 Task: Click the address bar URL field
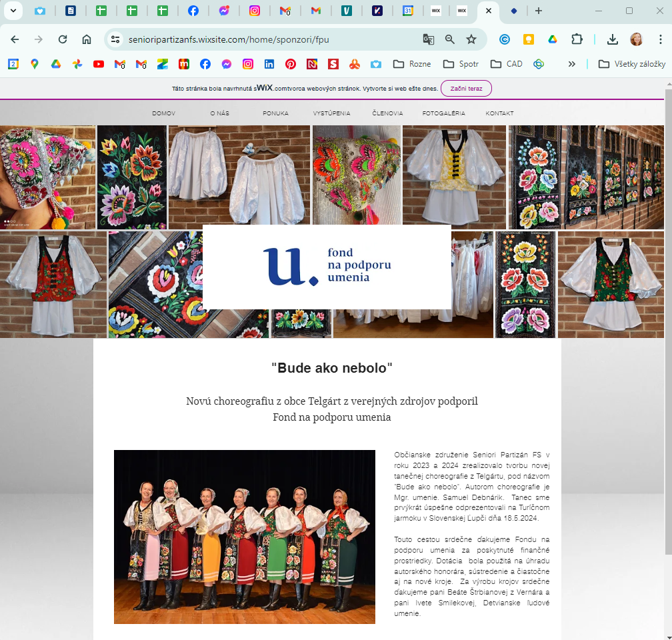click(x=267, y=39)
